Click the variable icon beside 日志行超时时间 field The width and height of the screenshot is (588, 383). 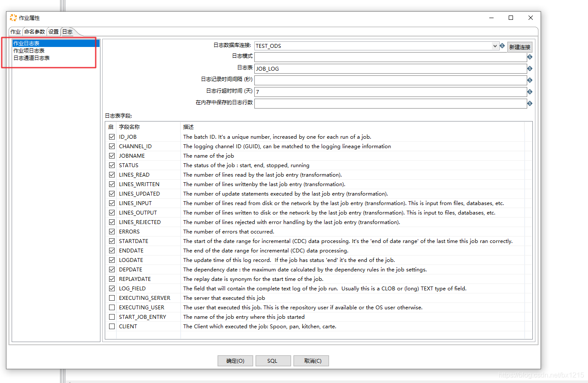point(530,92)
